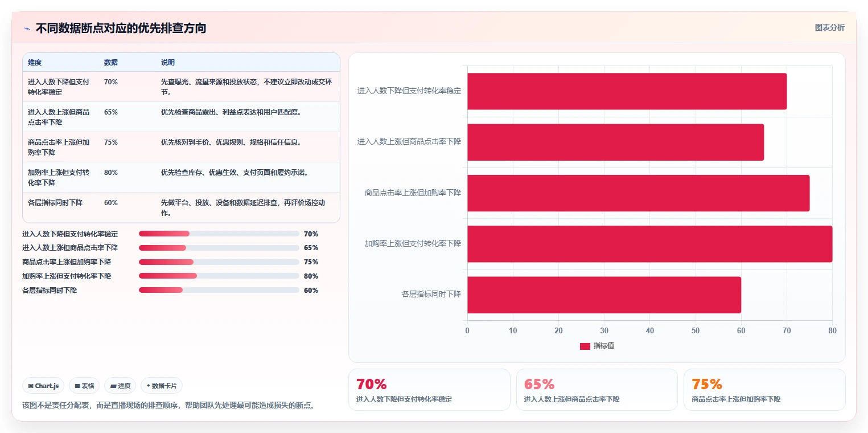Click the footer note 该图不是责任分配表
This screenshot has height=433, width=868.
pyautogui.click(x=168, y=405)
